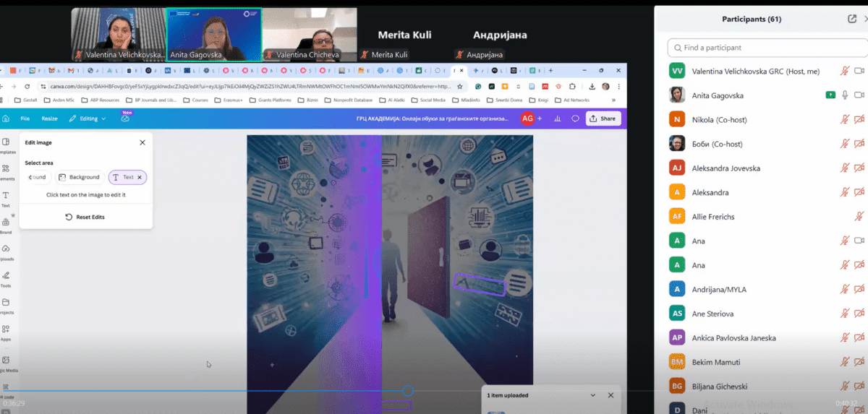Open Canva home via the house icon
This screenshot has width=868, height=414.
(x=6, y=118)
